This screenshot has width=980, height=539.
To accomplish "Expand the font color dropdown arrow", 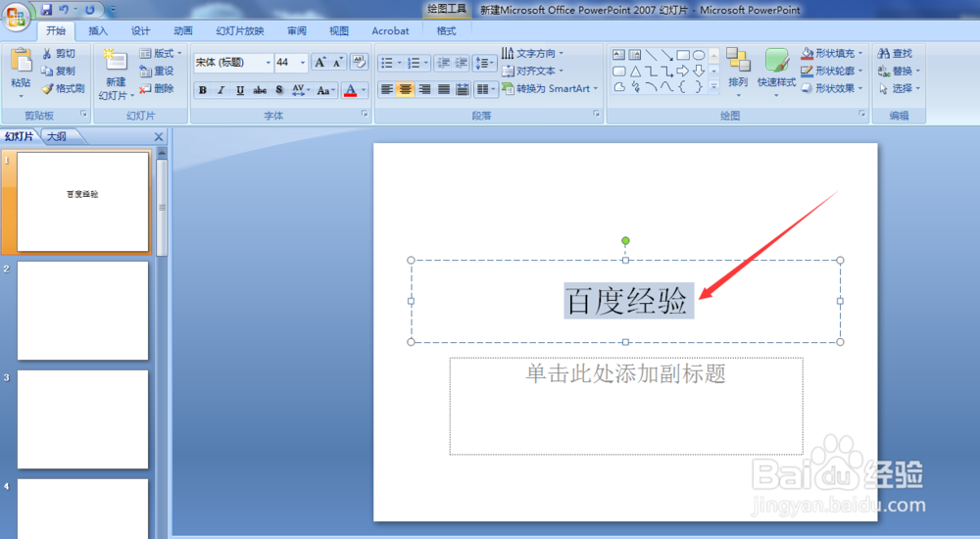I will pyautogui.click(x=364, y=90).
